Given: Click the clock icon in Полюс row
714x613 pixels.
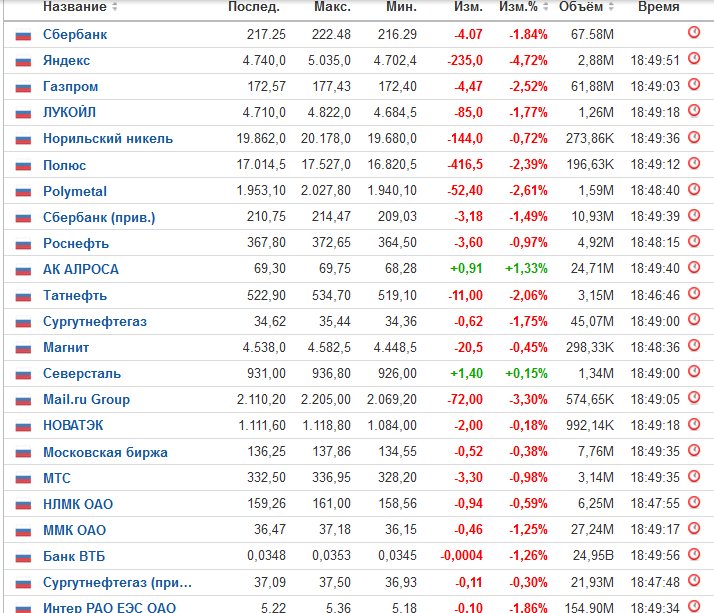Looking at the screenshot, I should (x=694, y=163).
